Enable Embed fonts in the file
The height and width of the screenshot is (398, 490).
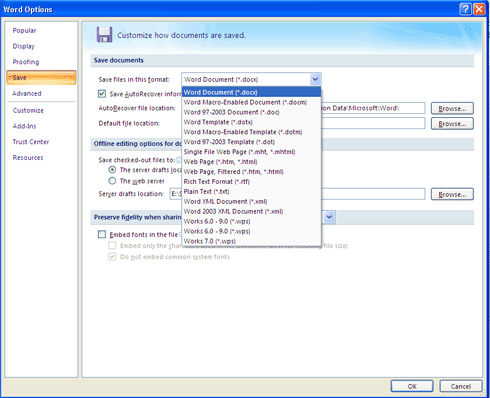tap(102, 234)
